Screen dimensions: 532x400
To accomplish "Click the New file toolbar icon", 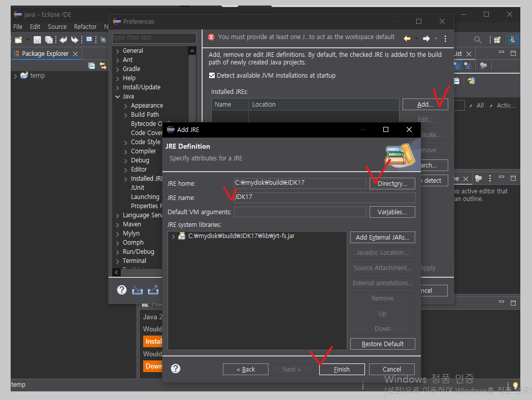I will tap(18, 40).
